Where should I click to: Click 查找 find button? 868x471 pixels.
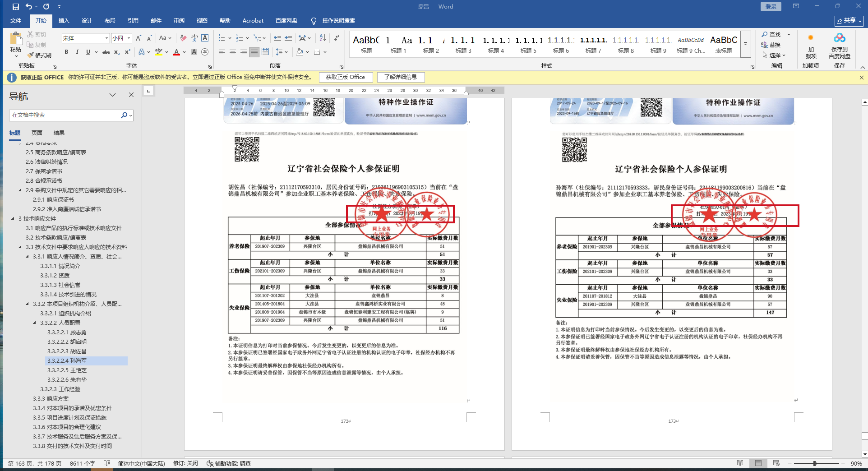click(771, 35)
